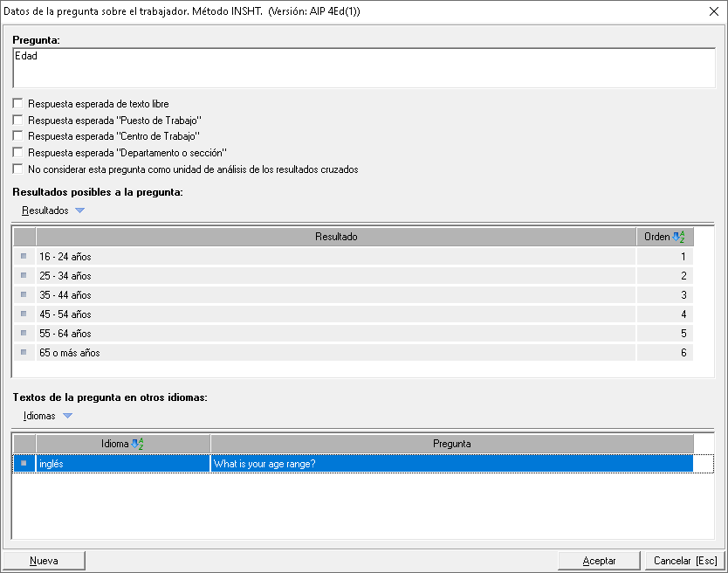Image resolution: width=728 pixels, height=573 pixels.
Task: Check 'Respuesta esperada Puesto de Trabajo'
Action: [x=18, y=121]
